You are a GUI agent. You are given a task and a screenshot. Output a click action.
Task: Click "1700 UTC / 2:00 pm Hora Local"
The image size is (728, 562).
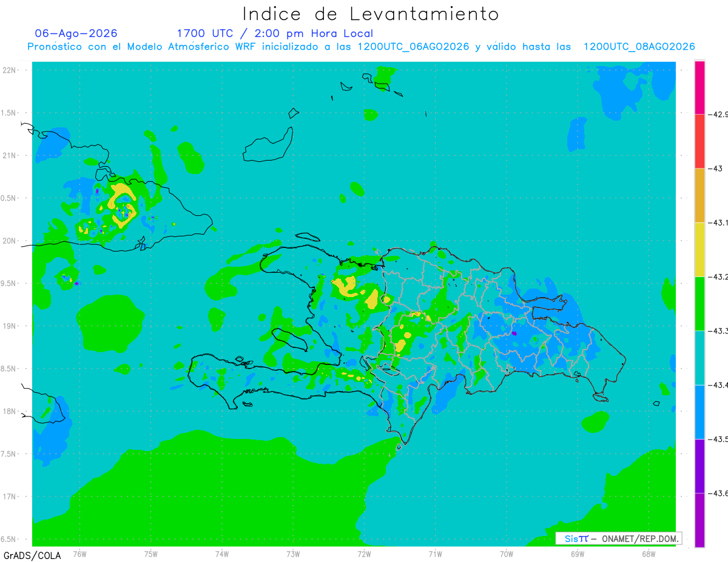click(275, 33)
